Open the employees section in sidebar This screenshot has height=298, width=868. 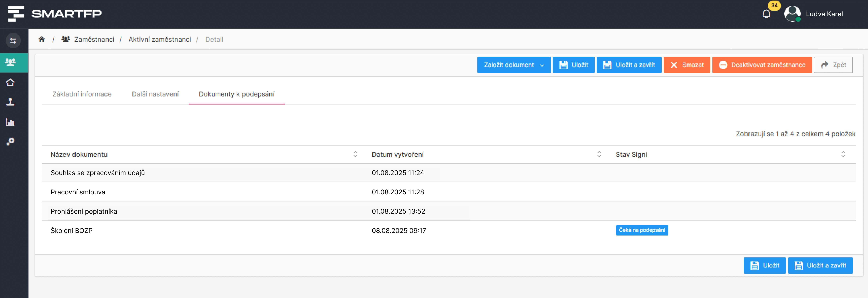(10, 62)
